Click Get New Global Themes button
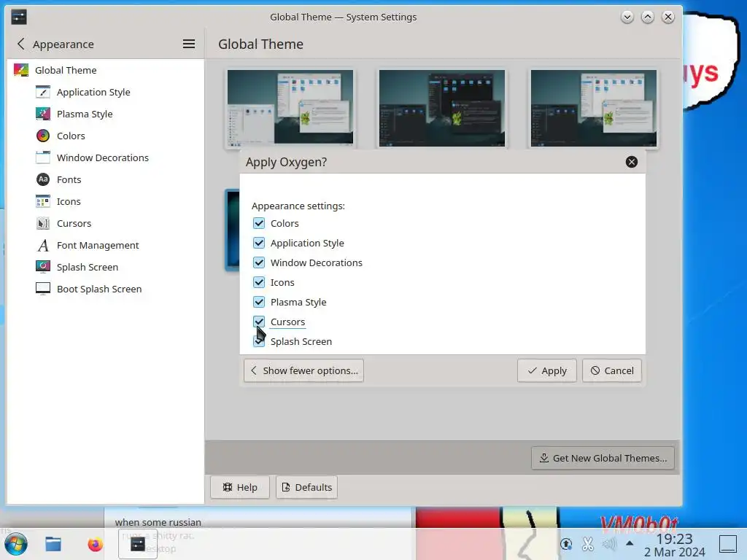This screenshot has width=747, height=560. [x=603, y=458]
